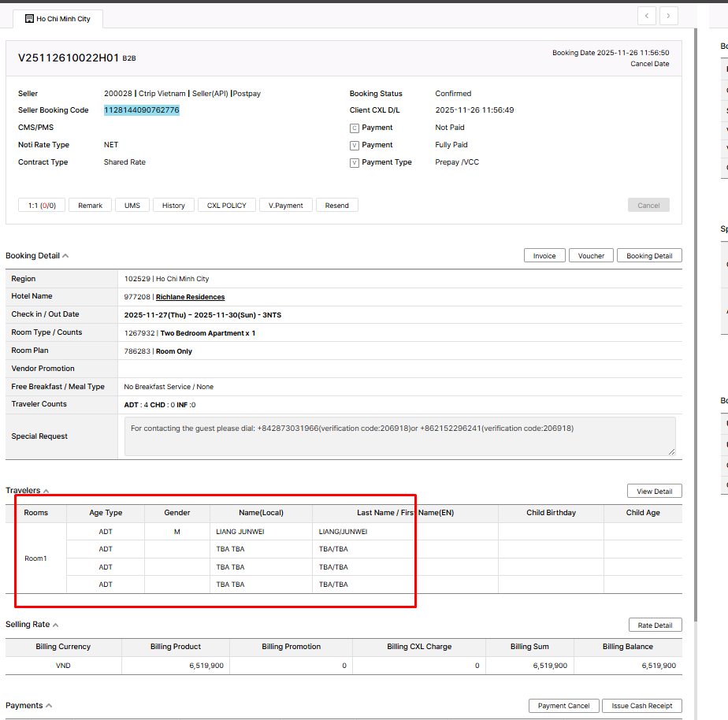Switch to the Ho Chi Minh City tab
Viewport: 728px width, 720px height.
pos(63,19)
